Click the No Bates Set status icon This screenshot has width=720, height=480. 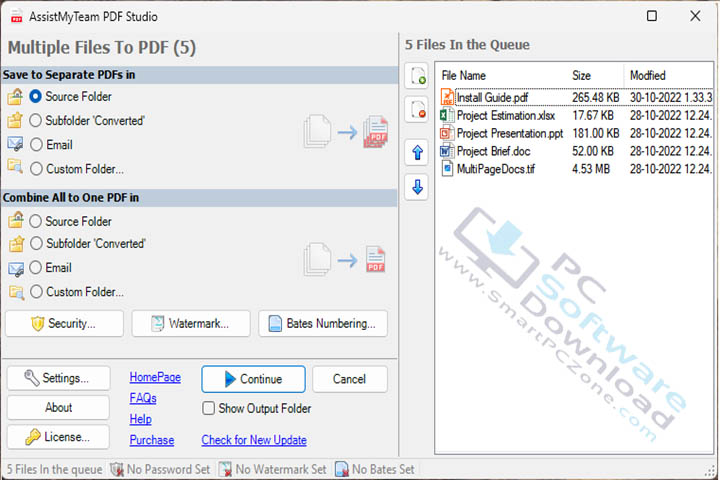pyautogui.click(x=342, y=469)
